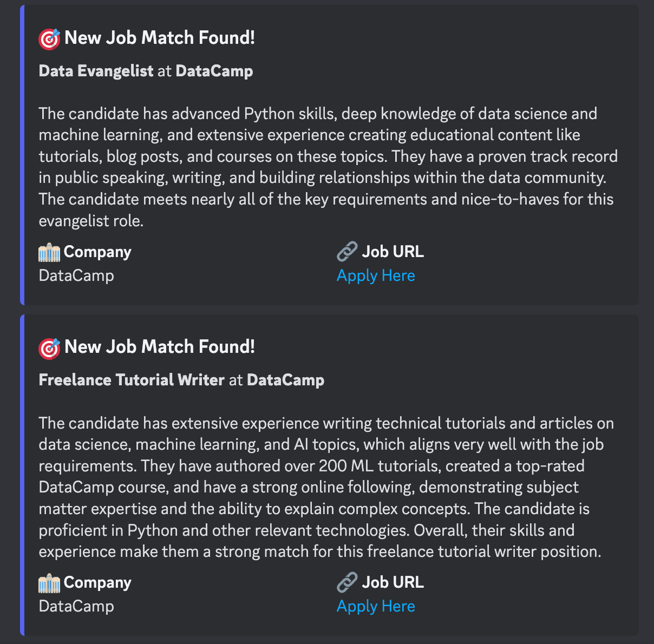Click first 'New Job Match Found!' heading
This screenshot has width=654, height=644.
tap(160, 38)
